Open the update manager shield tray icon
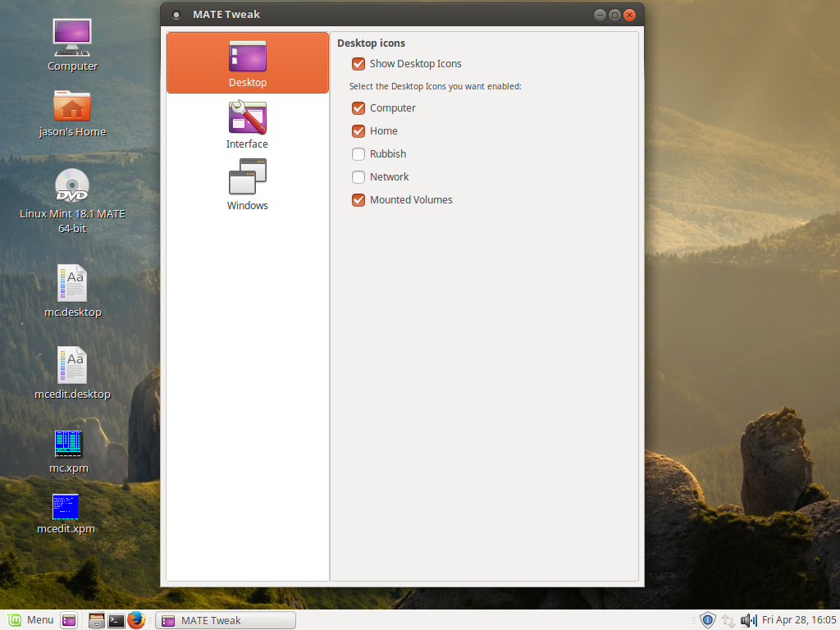Screen dimensions: 840x630 pyautogui.click(x=708, y=620)
